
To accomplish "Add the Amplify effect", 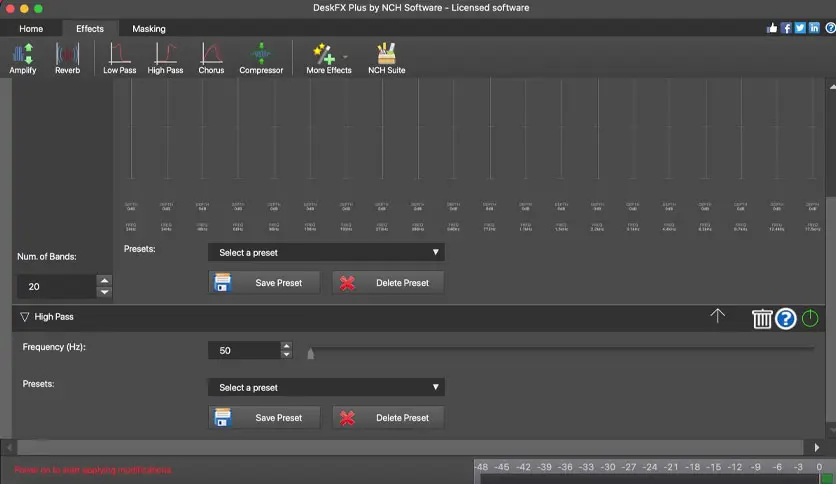I will tap(23, 58).
